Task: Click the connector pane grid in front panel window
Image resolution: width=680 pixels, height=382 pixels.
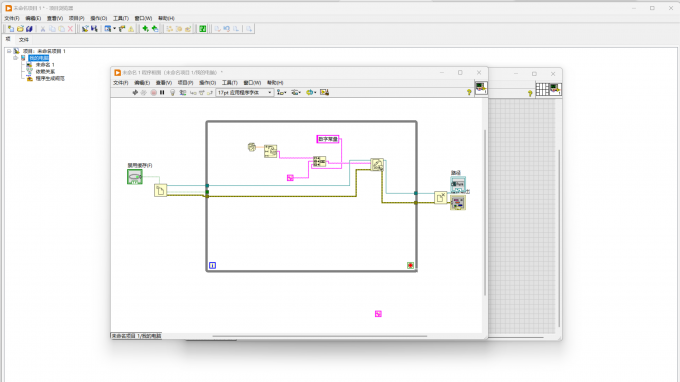Action: tap(542, 89)
